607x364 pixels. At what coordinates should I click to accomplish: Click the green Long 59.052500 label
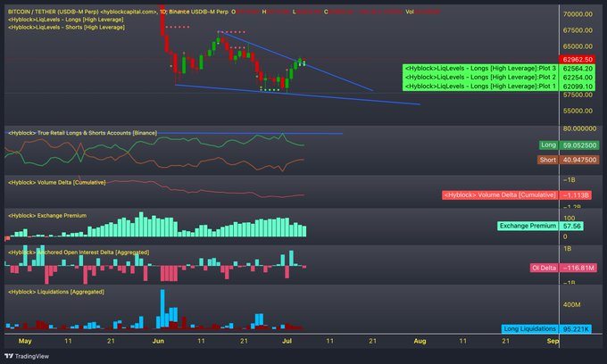coord(570,145)
